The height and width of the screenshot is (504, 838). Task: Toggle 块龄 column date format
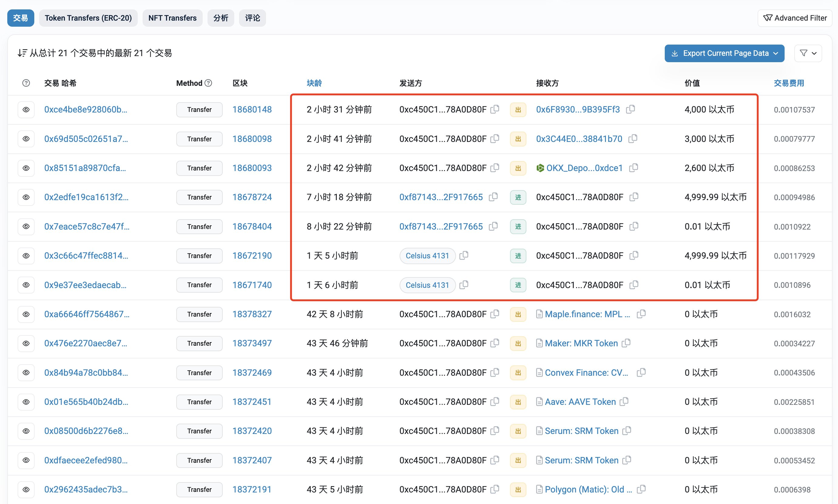pyautogui.click(x=314, y=83)
